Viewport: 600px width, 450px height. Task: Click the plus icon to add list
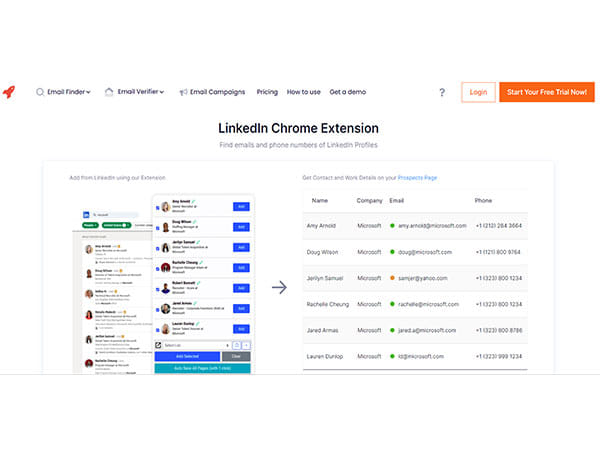[x=246, y=346]
